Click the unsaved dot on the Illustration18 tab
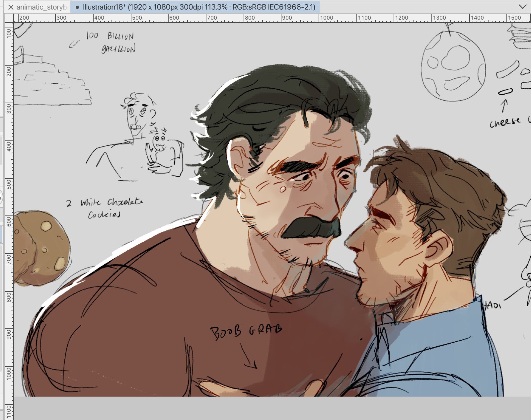The image size is (531, 420). 77,7
